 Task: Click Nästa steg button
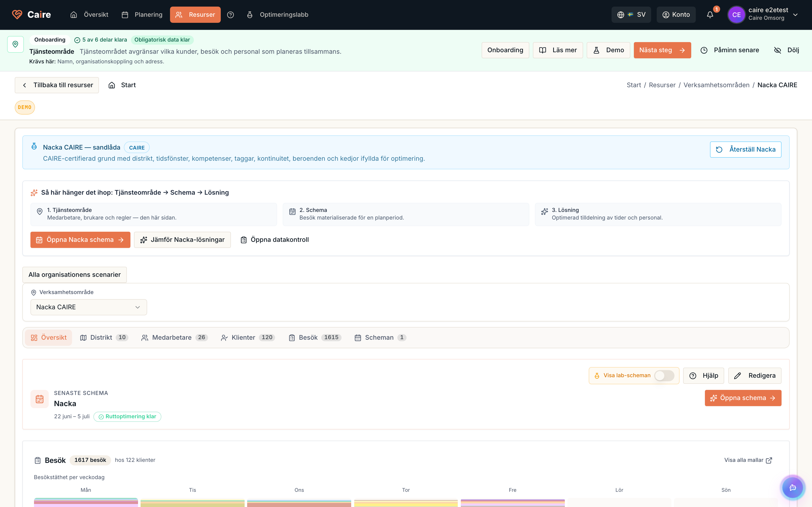(x=662, y=50)
